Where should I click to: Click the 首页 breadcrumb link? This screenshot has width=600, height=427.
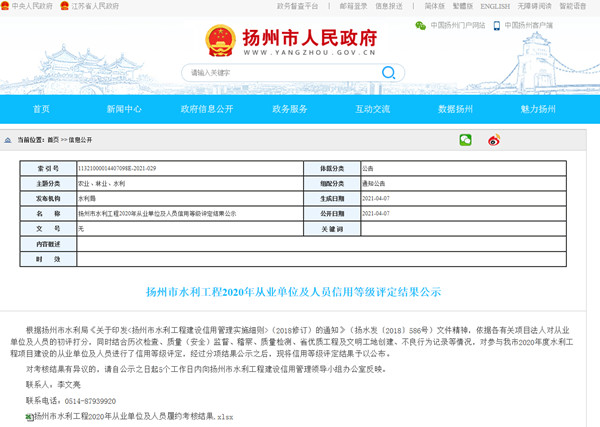pos(50,140)
